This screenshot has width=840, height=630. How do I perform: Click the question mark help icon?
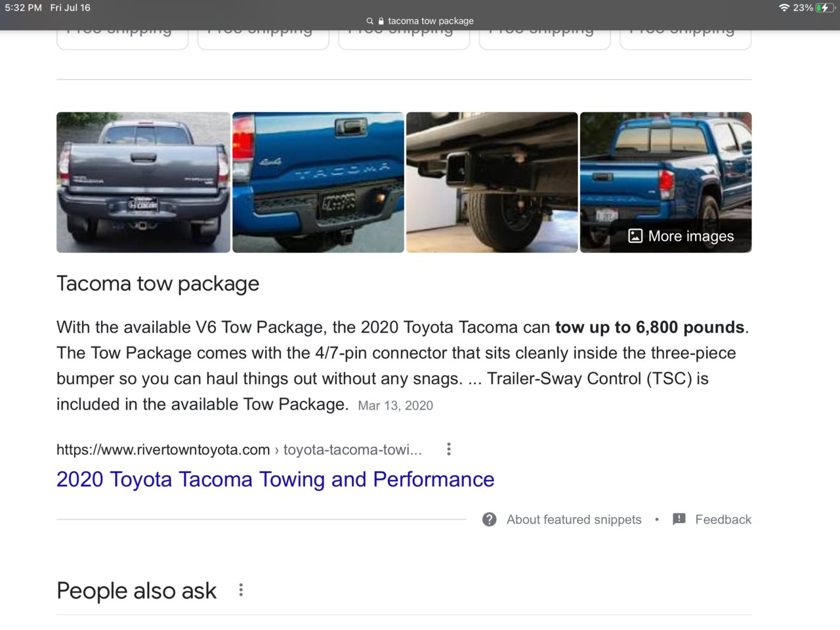pos(489,520)
